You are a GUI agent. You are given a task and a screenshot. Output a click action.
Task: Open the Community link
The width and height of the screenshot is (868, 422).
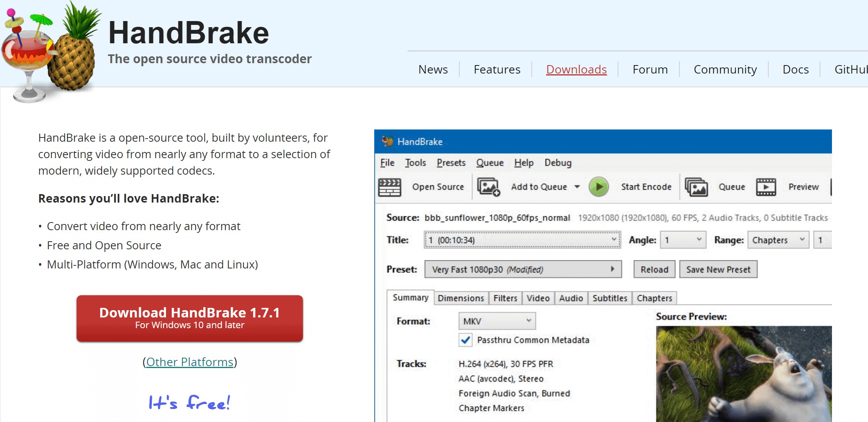pyautogui.click(x=725, y=69)
